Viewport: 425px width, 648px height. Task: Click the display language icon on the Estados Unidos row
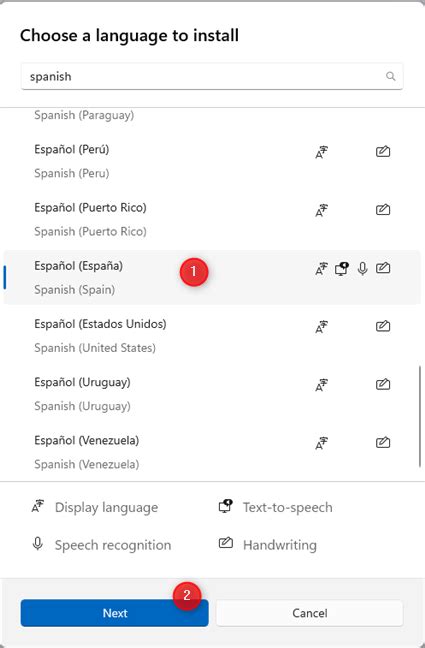(x=321, y=326)
